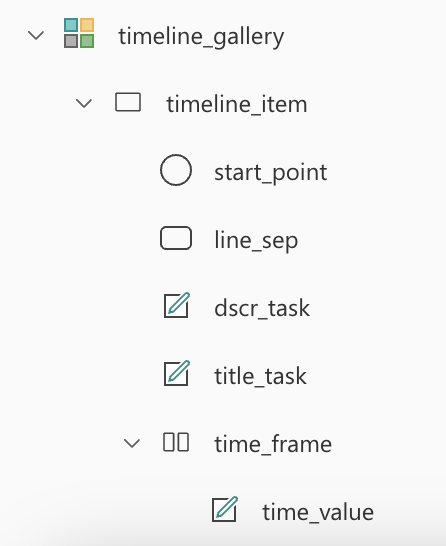Choose title_task in the tree
446x546 pixels.
click(260, 376)
